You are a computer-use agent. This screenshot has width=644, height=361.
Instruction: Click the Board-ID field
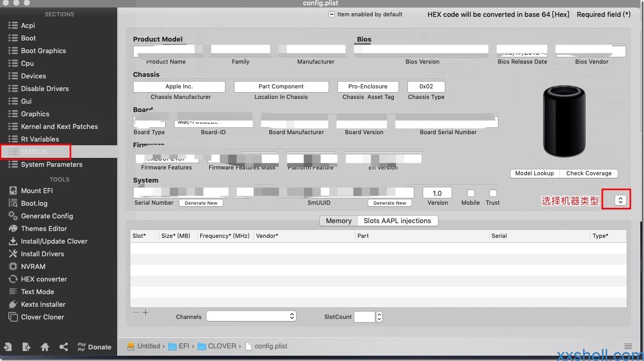[x=213, y=122]
